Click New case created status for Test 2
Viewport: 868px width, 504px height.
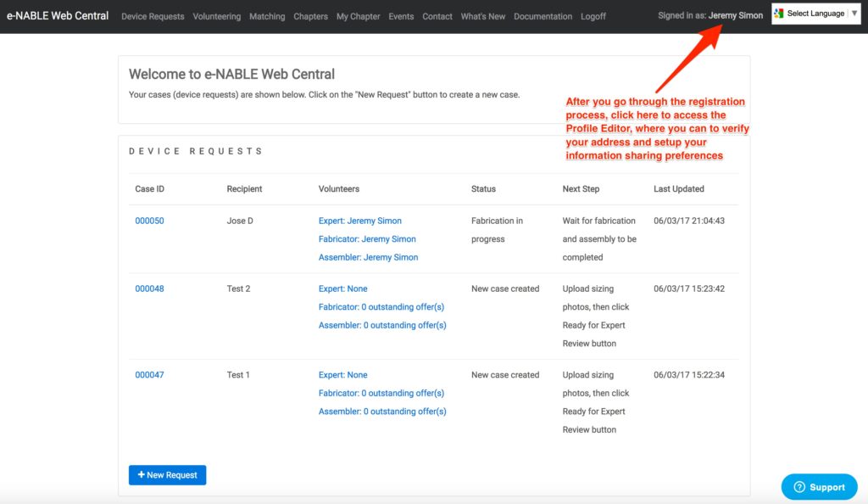tap(505, 288)
